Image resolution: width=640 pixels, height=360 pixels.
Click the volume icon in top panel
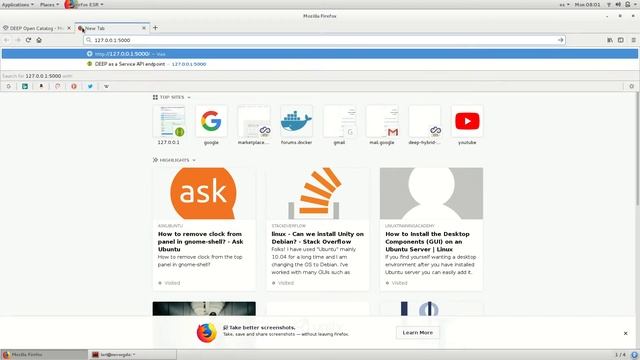coord(618,4)
